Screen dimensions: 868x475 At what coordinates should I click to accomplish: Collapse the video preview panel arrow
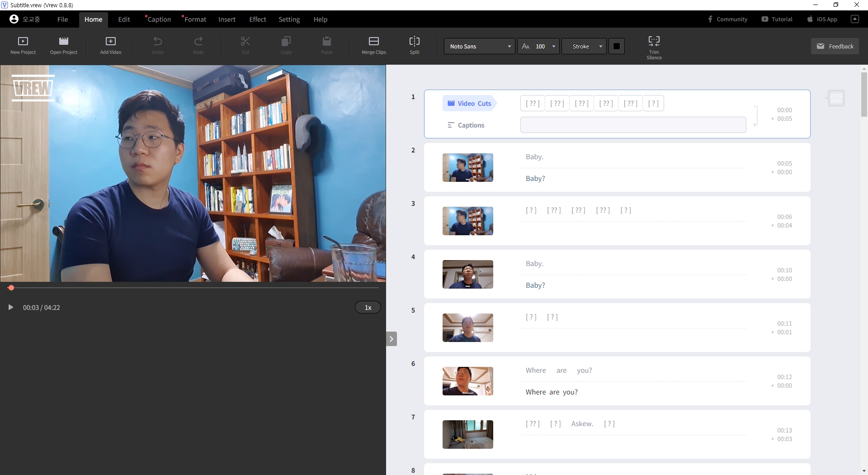[392, 339]
